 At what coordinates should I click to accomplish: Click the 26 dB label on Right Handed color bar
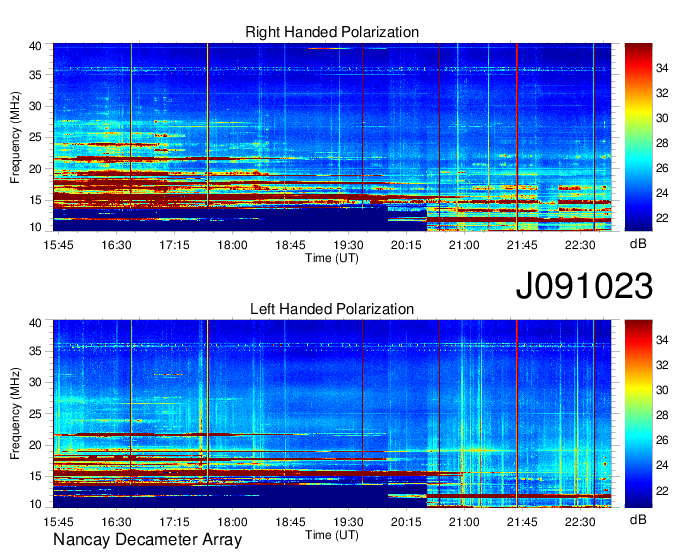662,168
